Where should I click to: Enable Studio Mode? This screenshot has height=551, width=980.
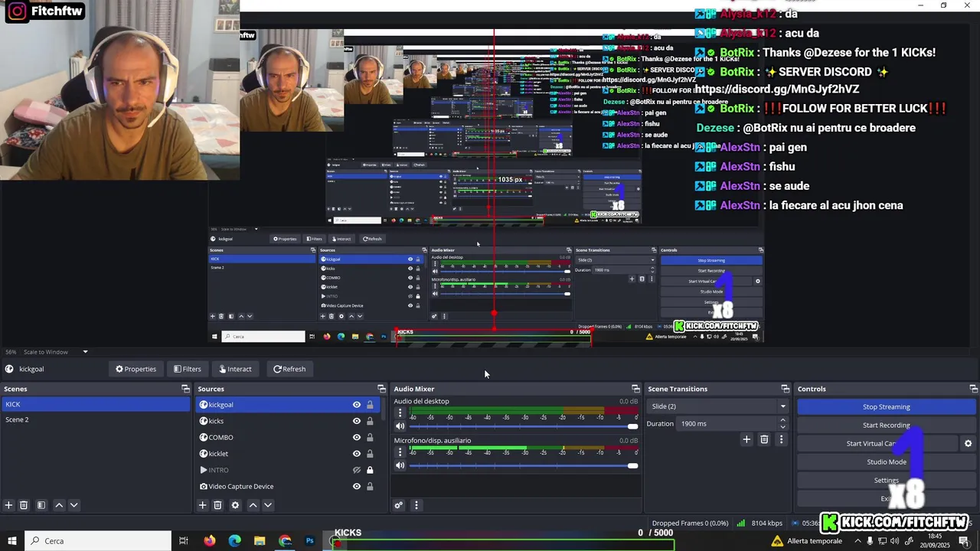pos(887,462)
